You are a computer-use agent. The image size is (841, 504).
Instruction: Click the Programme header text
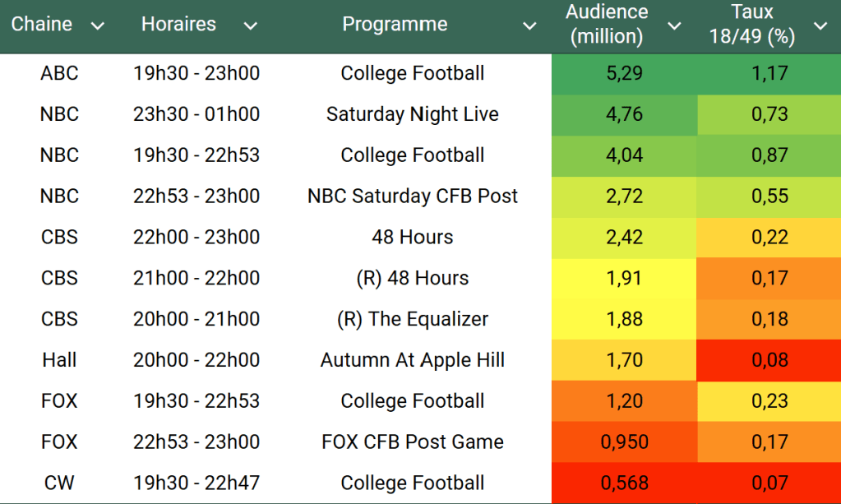pyautogui.click(x=395, y=25)
